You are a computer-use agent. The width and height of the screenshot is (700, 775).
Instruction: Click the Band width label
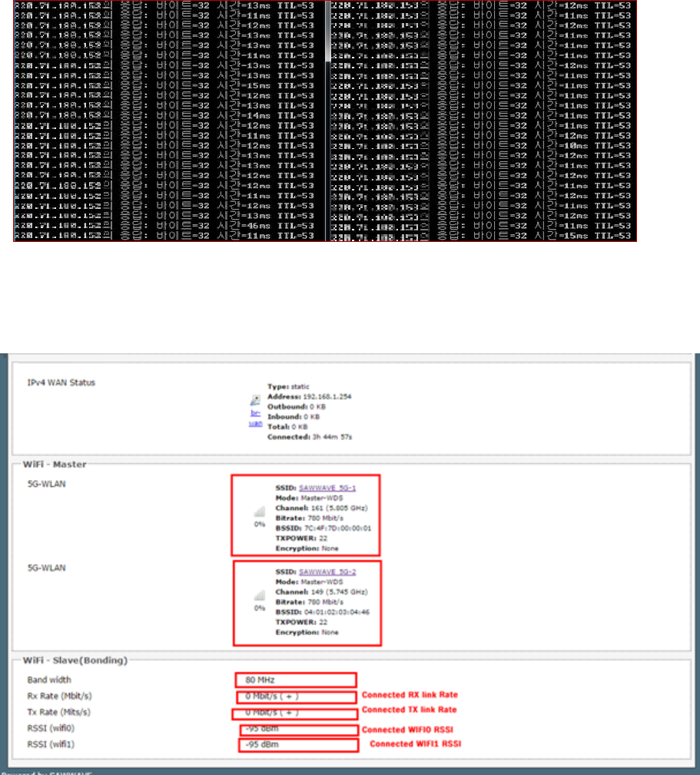[x=49, y=680]
